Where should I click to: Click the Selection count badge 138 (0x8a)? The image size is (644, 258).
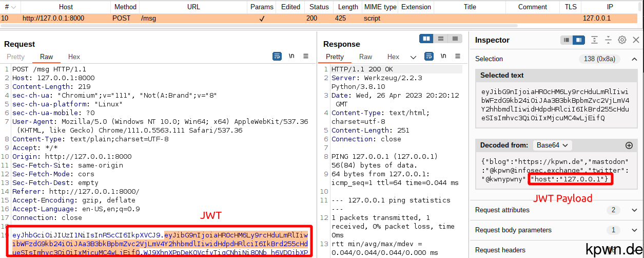[599, 59]
